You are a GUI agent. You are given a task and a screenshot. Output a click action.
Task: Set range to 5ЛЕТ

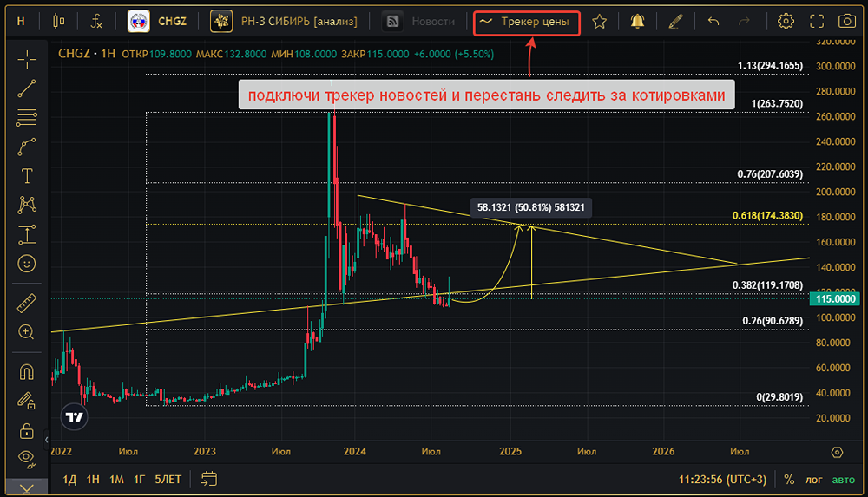(x=168, y=480)
